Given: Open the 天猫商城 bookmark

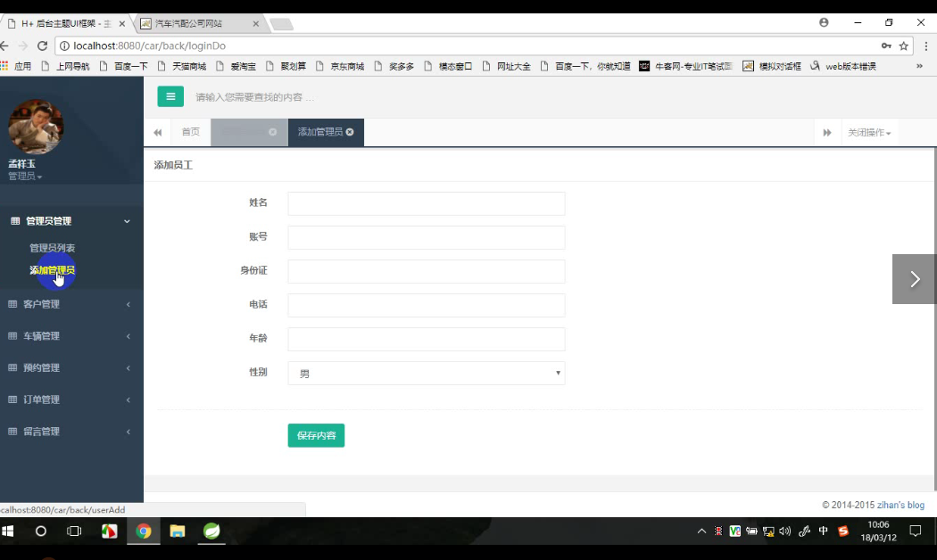Looking at the screenshot, I should click(x=182, y=66).
